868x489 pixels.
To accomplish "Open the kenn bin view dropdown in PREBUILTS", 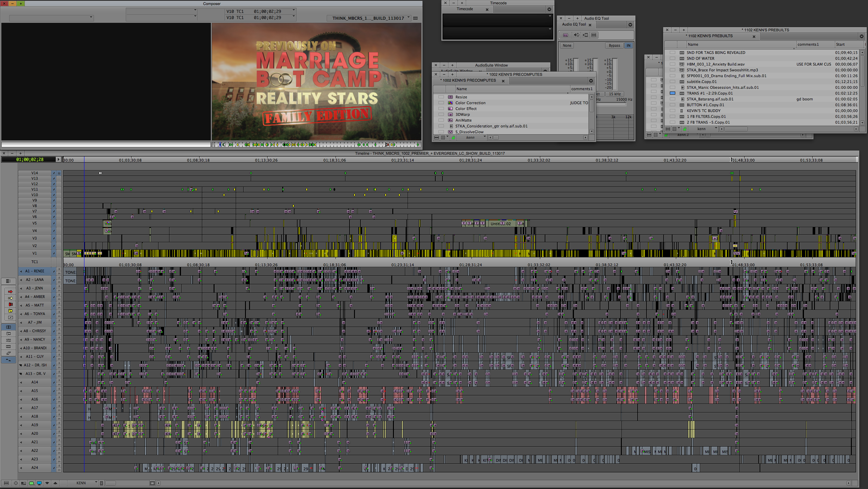I will click(x=702, y=129).
